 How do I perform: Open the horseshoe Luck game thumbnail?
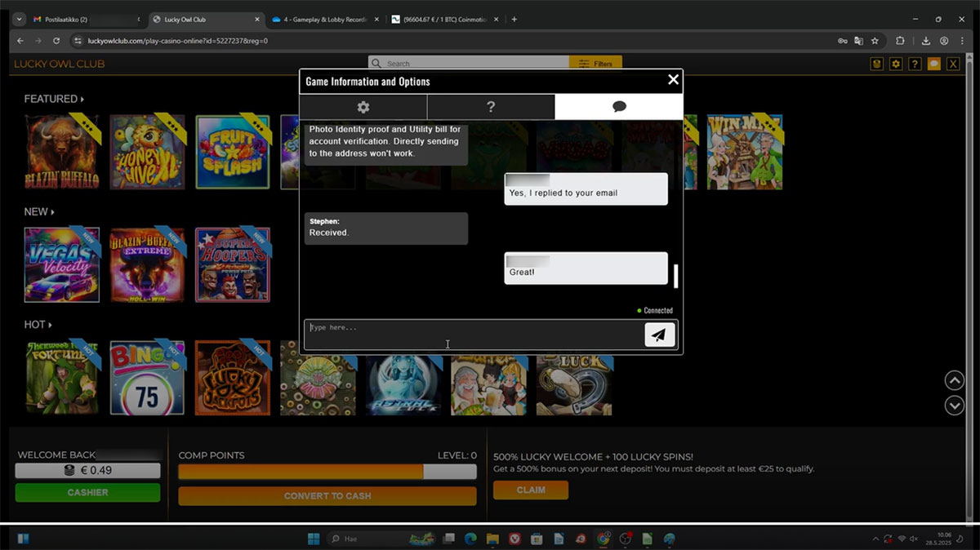pyautogui.click(x=574, y=384)
